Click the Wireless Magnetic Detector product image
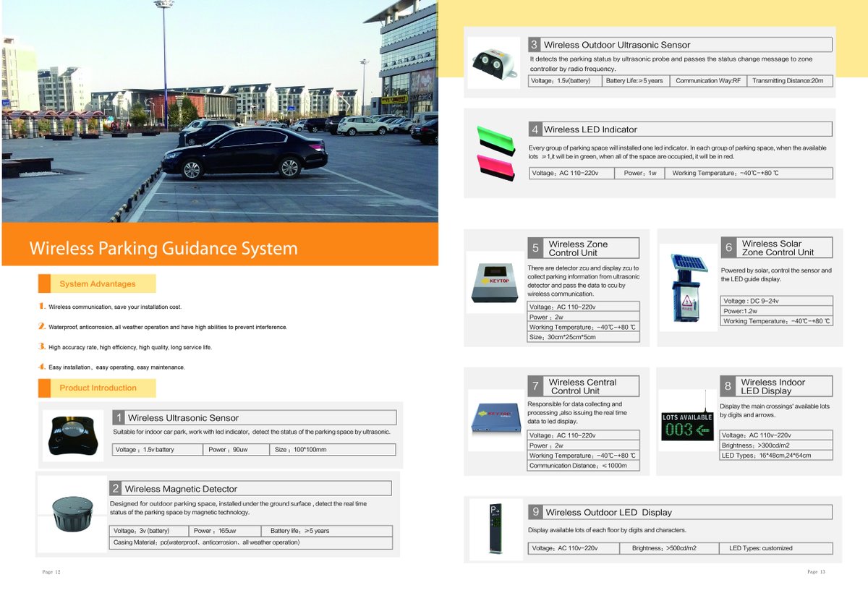The height and width of the screenshot is (593, 868). (x=72, y=515)
